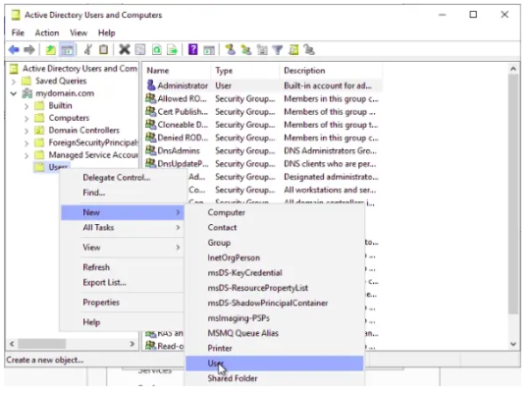Image resolution: width=532 pixels, height=395 pixels.
Task: Select Computer in New submenu
Action: [x=275, y=212]
